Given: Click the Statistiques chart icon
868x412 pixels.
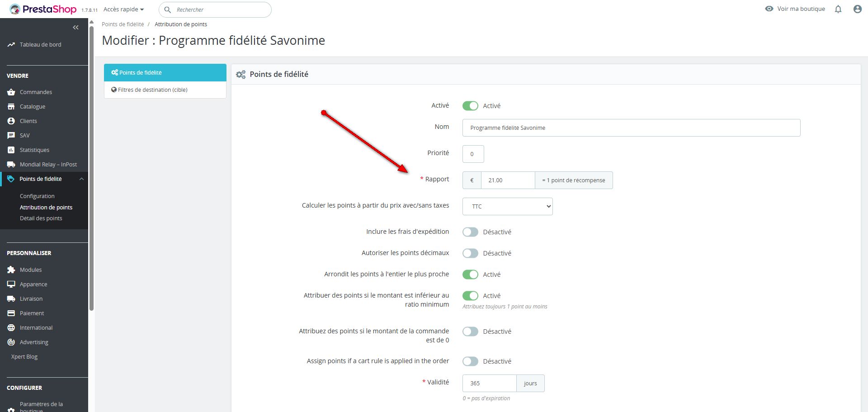Looking at the screenshot, I should tap(11, 150).
